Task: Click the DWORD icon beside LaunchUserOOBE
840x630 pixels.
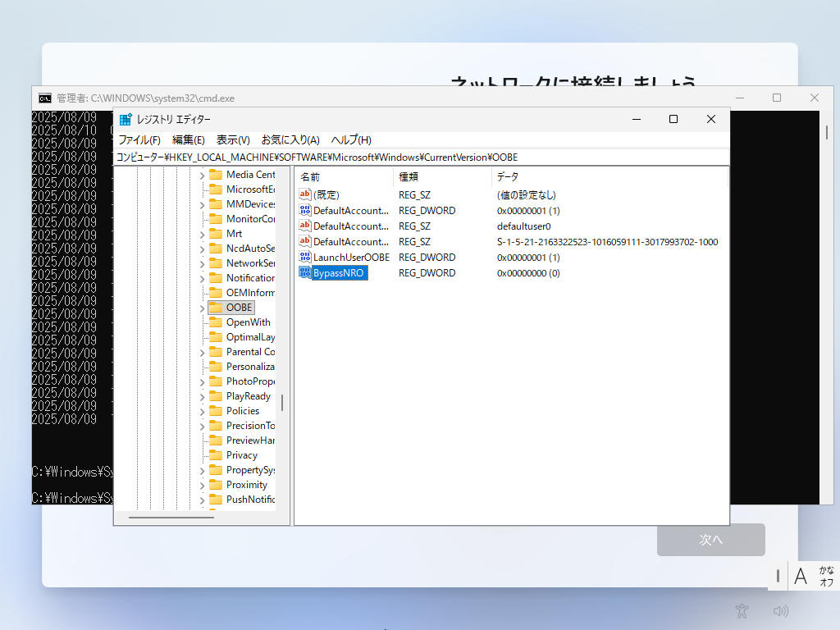Action: (305, 257)
